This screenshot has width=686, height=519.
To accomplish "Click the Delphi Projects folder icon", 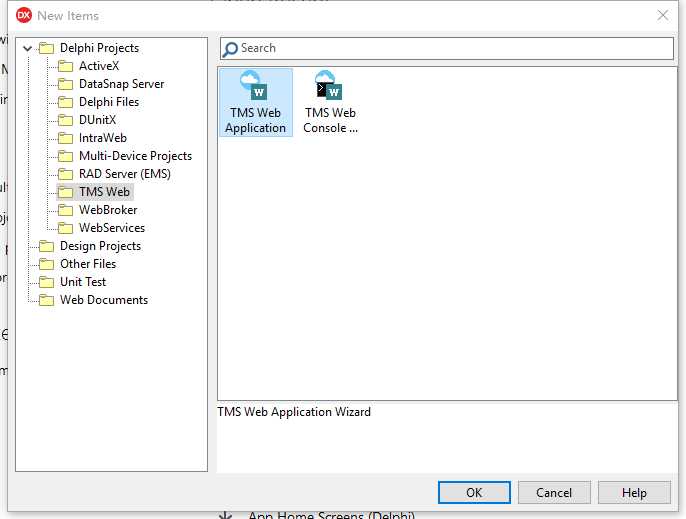I will point(46,48).
